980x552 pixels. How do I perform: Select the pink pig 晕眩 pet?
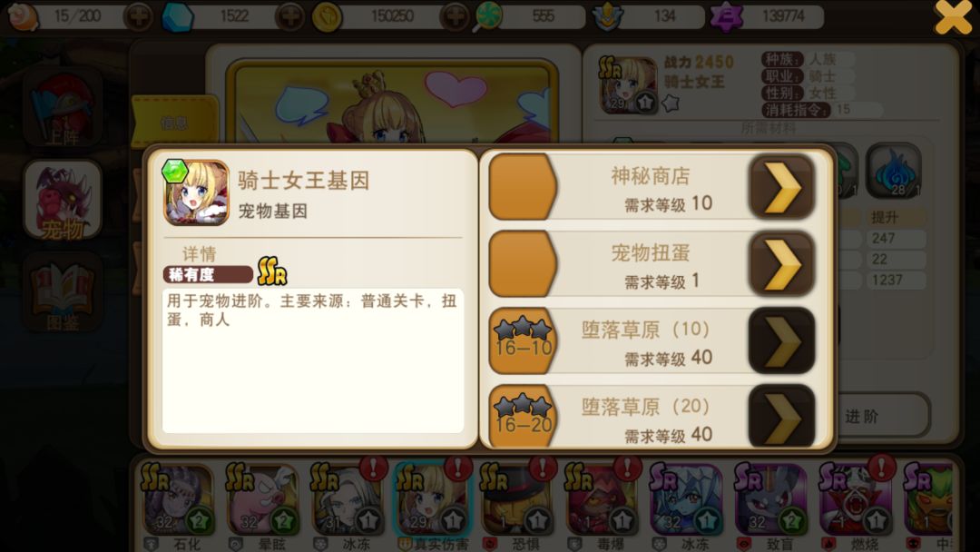point(261,499)
